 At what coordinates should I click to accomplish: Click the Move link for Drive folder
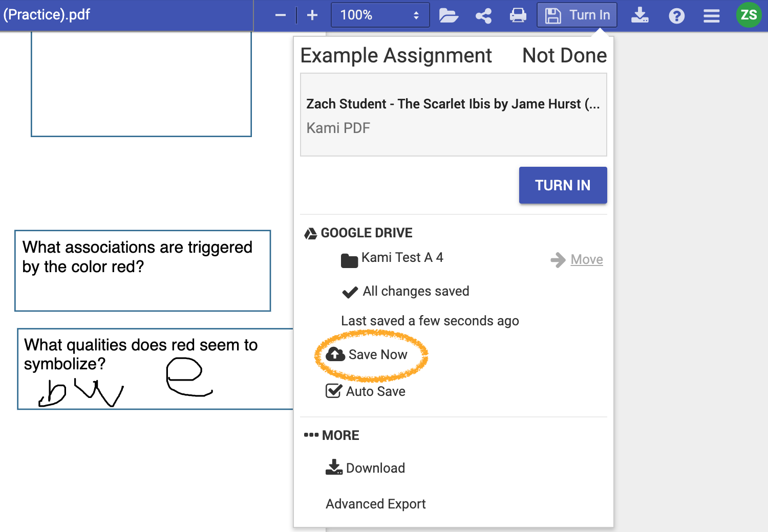pyautogui.click(x=586, y=260)
